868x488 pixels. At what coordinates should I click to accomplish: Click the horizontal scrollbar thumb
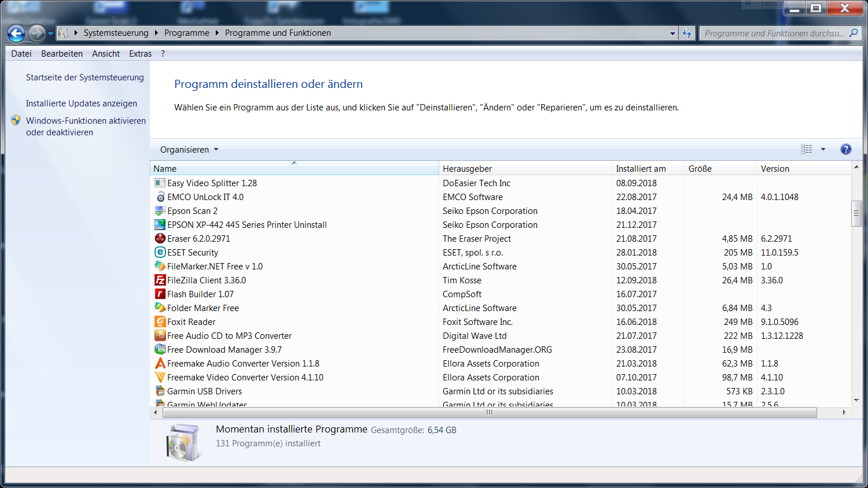tap(490, 412)
